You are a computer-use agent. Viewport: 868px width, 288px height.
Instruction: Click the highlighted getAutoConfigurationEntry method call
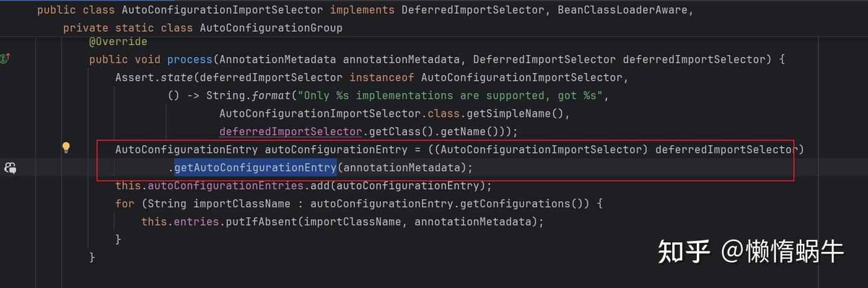(x=255, y=167)
